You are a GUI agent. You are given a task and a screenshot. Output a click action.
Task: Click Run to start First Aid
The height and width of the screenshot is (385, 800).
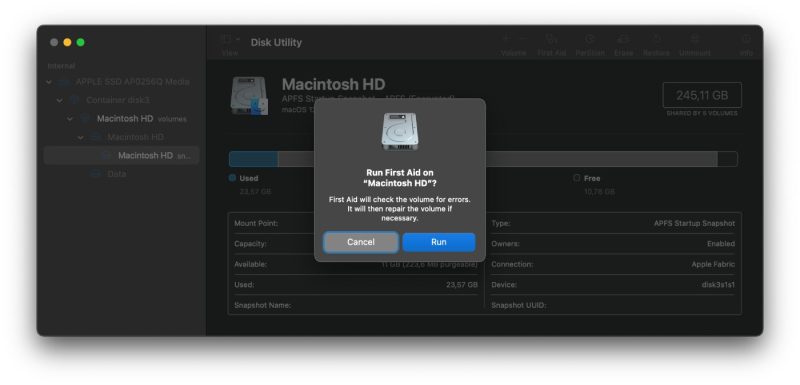[x=439, y=242]
